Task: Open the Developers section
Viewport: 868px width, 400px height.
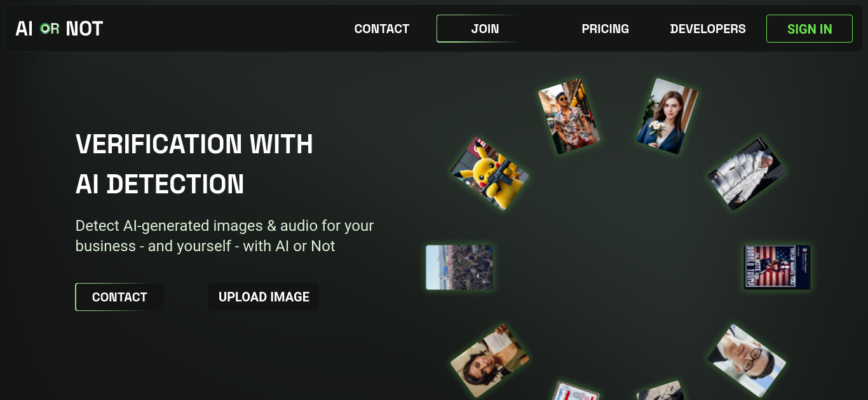Action: point(708,29)
